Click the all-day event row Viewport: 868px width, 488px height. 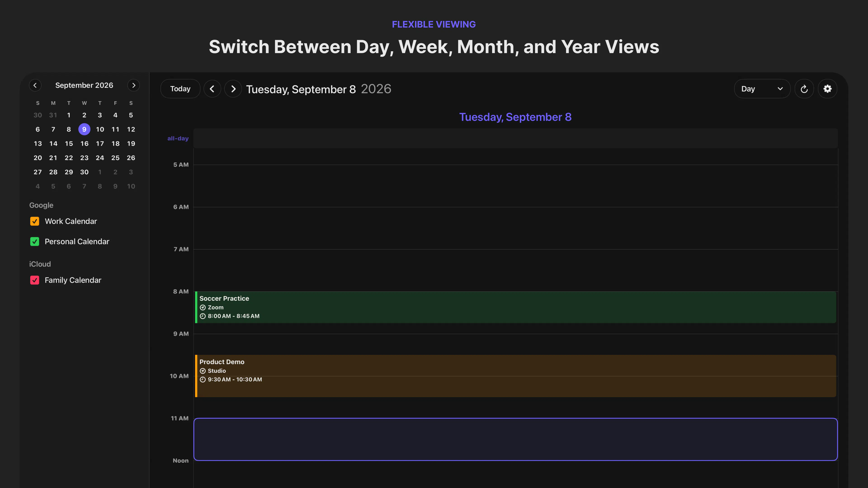tap(516, 138)
